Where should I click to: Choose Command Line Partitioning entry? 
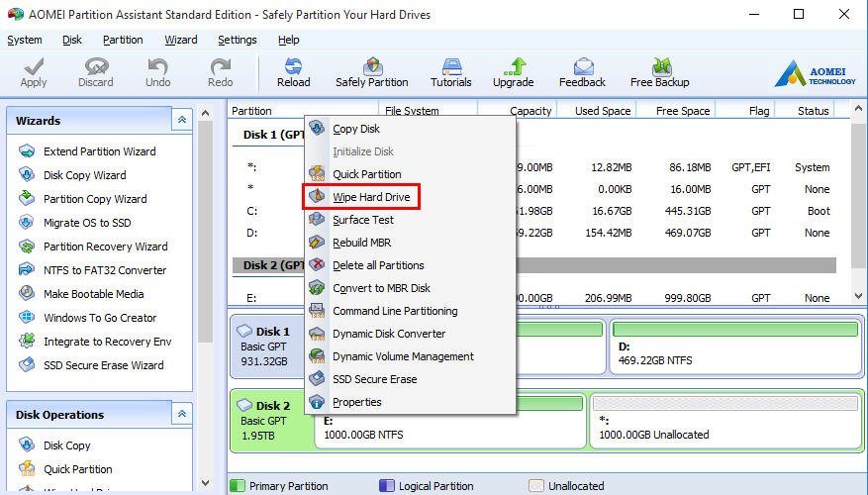pos(410,311)
